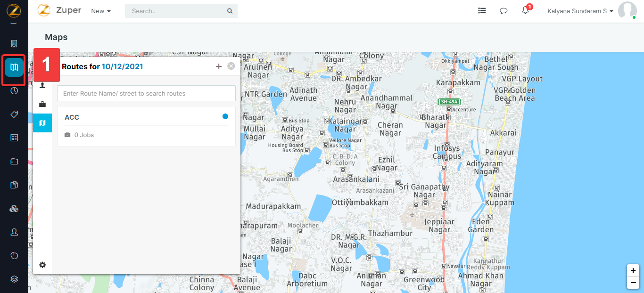
Task: Click the clock icon in left sidebar
Action: (14, 91)
